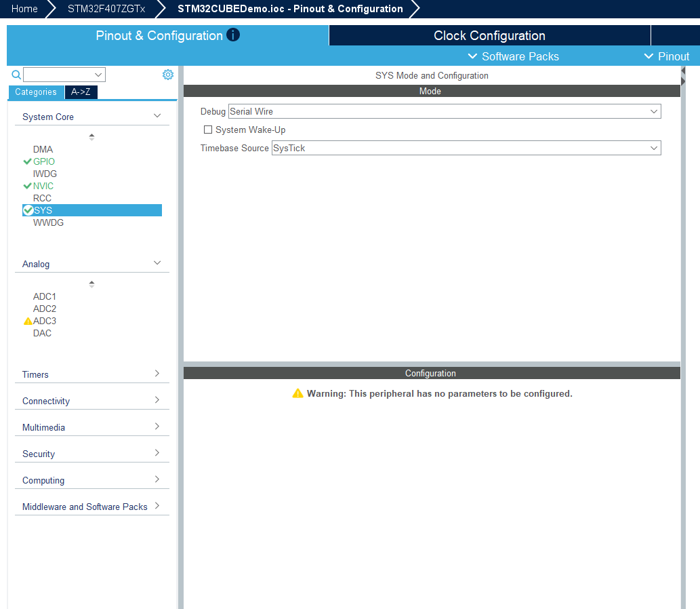Select IWDG in System Core
Image resolution: width=700 pixels, height=609 pixels.
click(x=45, y=174)
